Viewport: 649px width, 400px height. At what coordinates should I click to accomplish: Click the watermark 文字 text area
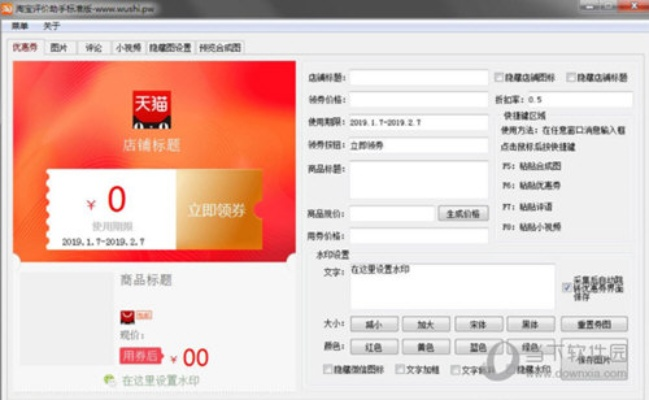tap(452, 287)
